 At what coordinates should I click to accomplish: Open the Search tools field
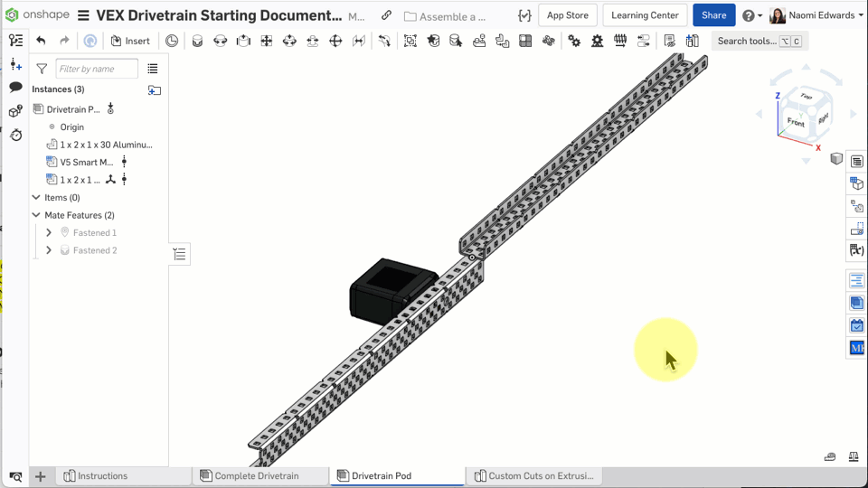click(759, 41)
